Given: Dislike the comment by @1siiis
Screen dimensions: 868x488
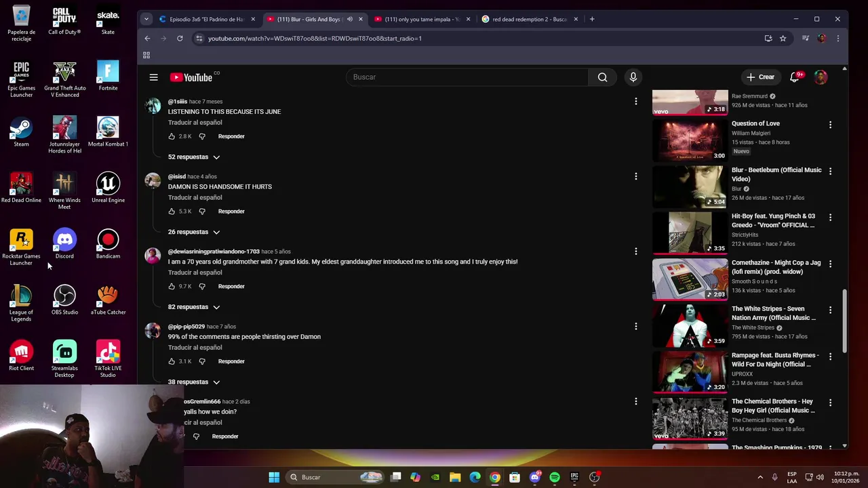Looking at the screenshot, I should (202, 136).
